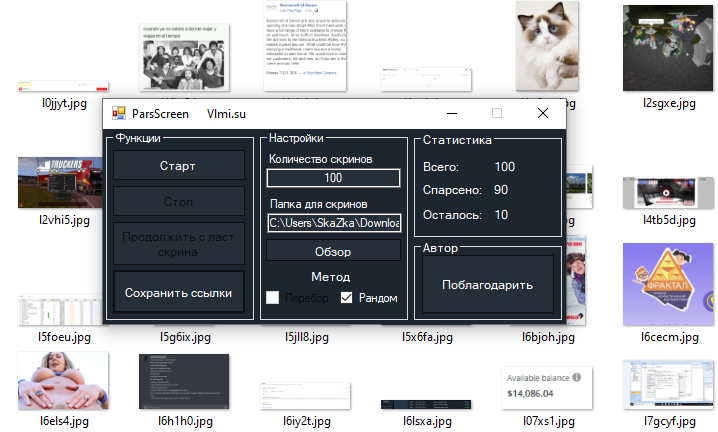The height and width of the screenshot is (432, 718).
Task: Click the Обзор browse button
Action: point(333,251)
